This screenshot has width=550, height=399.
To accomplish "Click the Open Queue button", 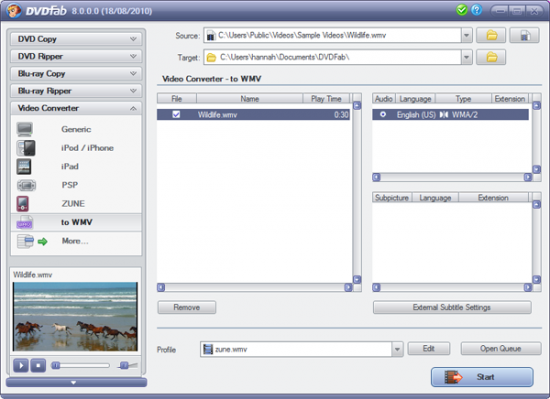I will click(x=501, y=349).
